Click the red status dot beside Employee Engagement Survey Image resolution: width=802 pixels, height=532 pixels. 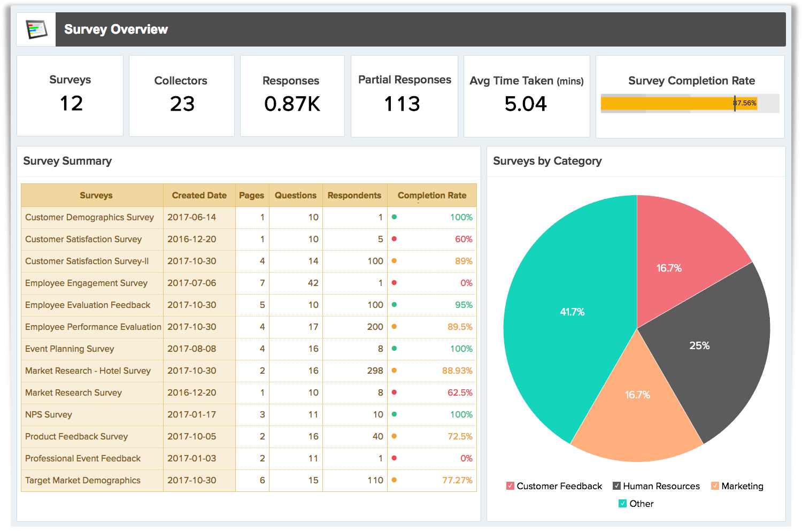pyautogui.click(x=394, y=283)
